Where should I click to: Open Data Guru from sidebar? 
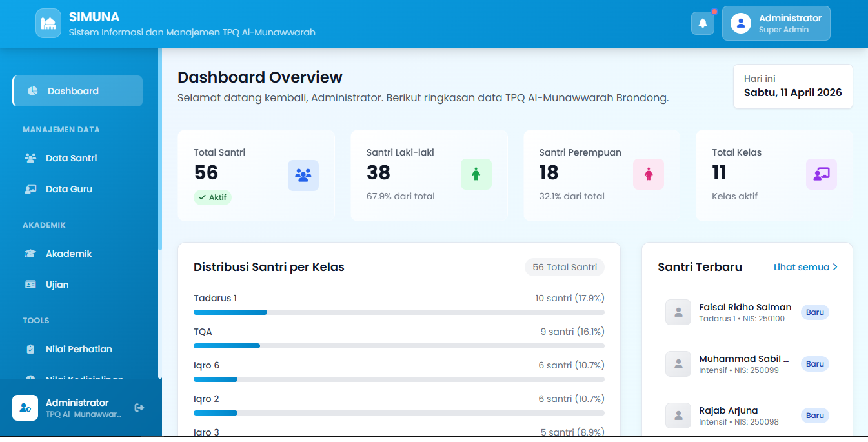click(68, 189)
